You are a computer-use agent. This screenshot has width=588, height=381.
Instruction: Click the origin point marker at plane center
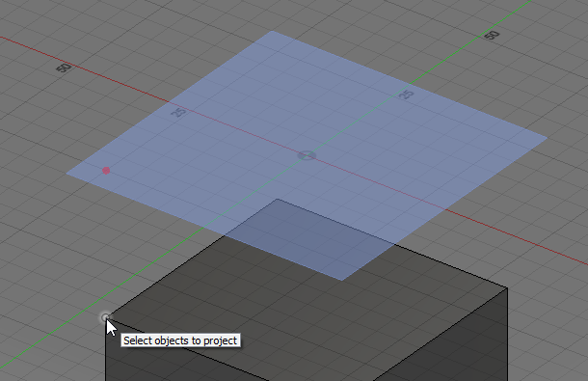pos(307,155)
